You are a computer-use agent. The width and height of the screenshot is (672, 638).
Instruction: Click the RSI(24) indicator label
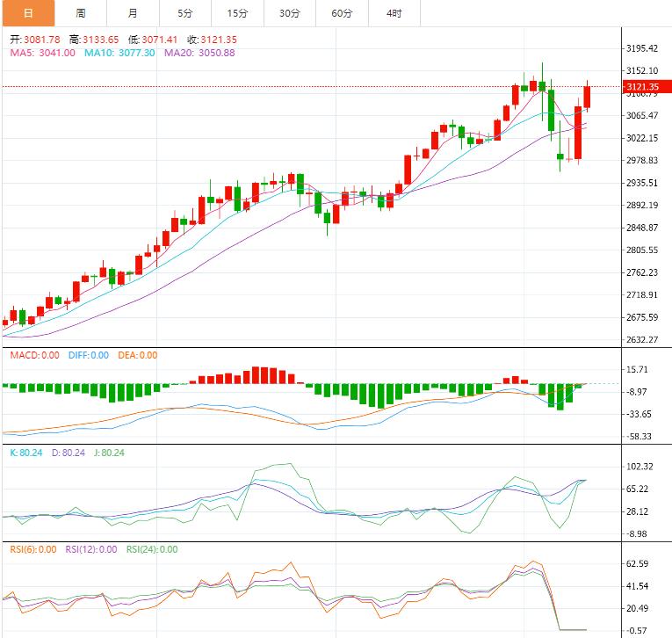152,549
